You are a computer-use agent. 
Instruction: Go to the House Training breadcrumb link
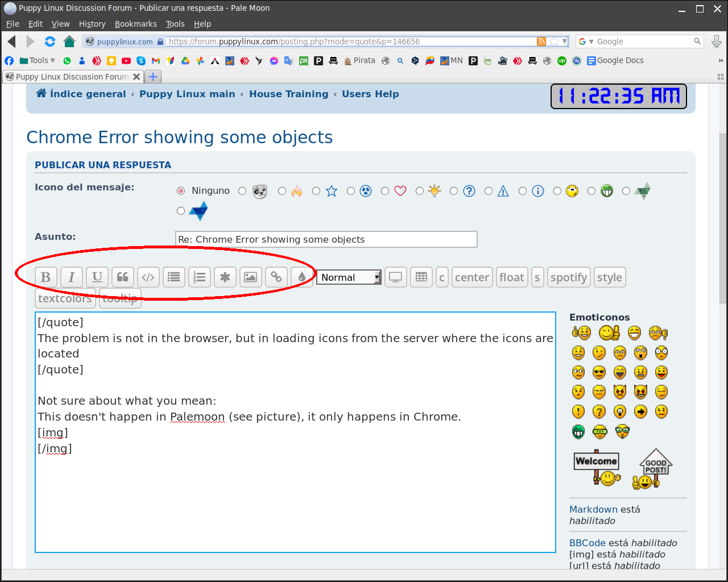tap(288, 94)
